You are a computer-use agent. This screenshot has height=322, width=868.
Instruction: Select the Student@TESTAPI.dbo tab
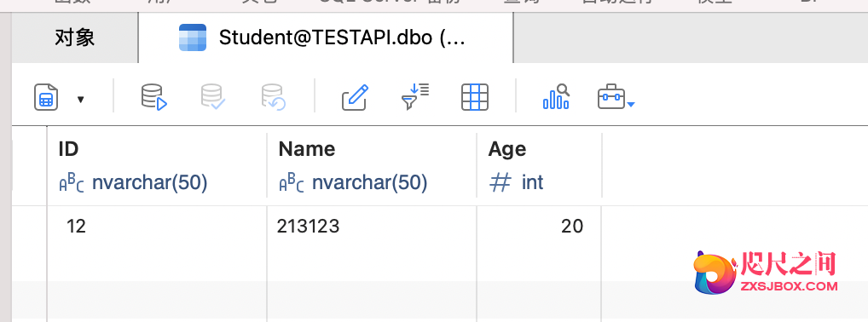[326, 38]
